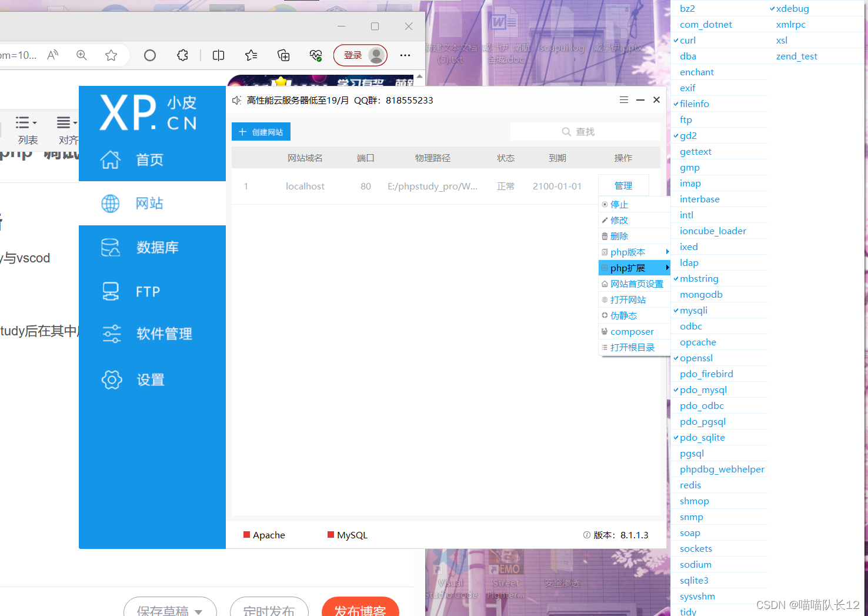868x616 pixels.
Task: Disable the xdebug PHP extension
Action: coord(793,8)
